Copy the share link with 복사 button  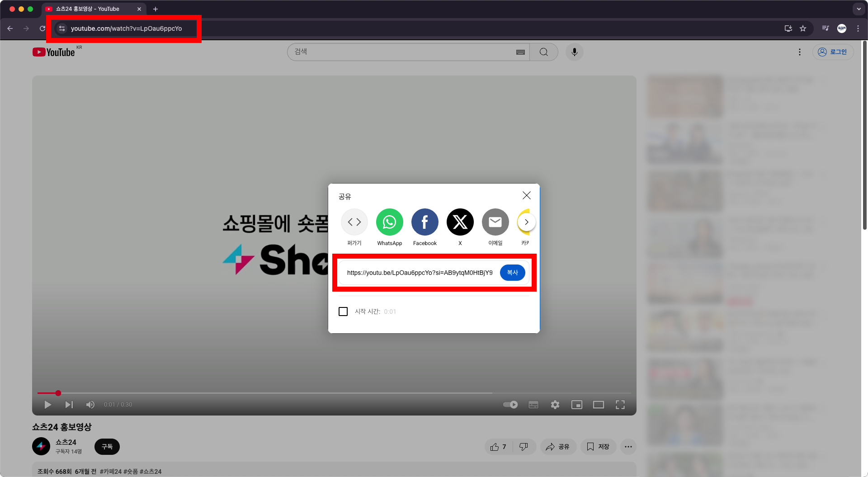coord(512,273)
